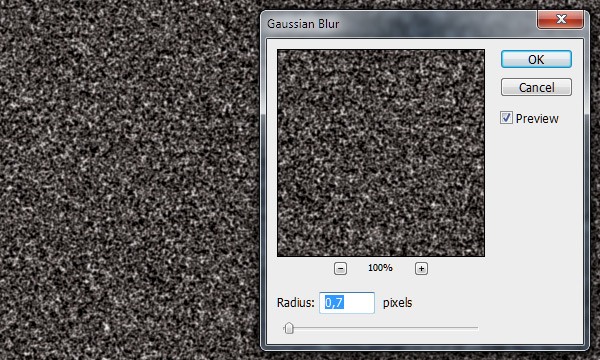
Task: Click the 100% zoom level text
Action: tap(380, 268)
